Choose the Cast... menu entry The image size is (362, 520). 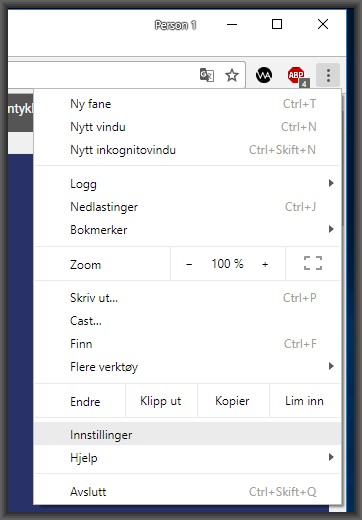tap(188, 321)
